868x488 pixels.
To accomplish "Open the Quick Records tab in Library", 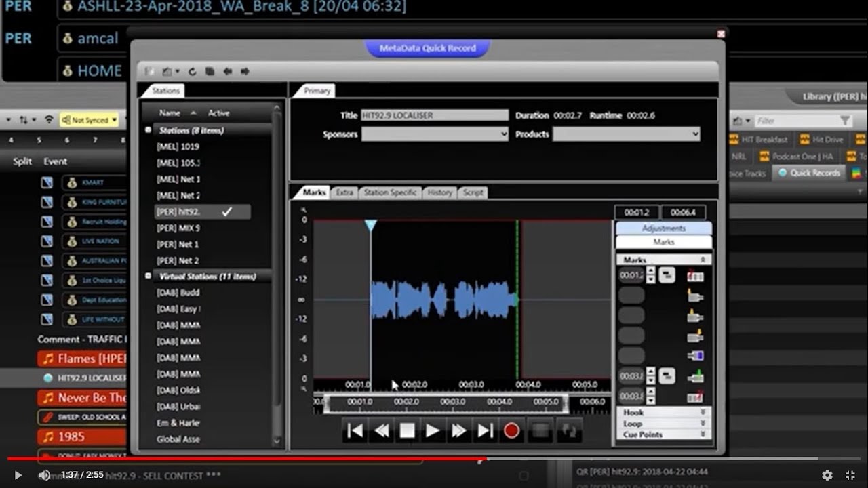I will pyautogui.click(x=809, y=173).
